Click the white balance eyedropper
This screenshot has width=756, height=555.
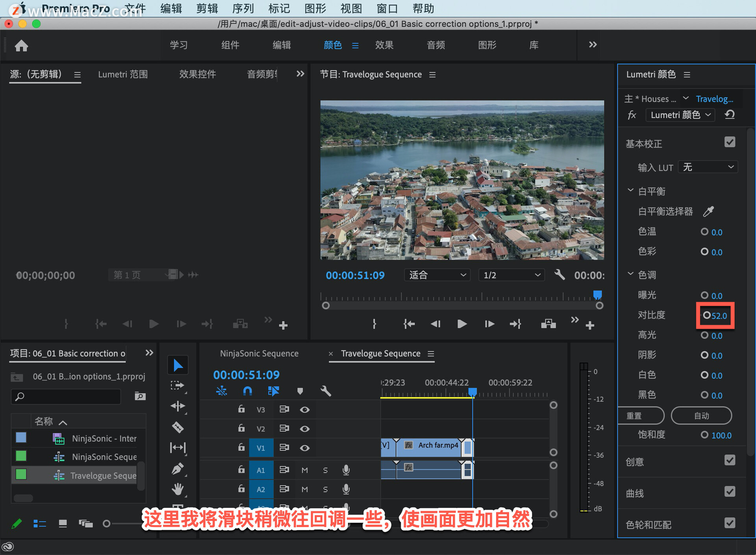(x=708, y=211)
